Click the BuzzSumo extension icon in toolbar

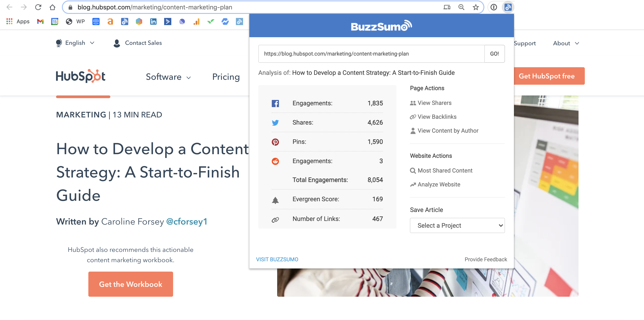click(508, 7)
